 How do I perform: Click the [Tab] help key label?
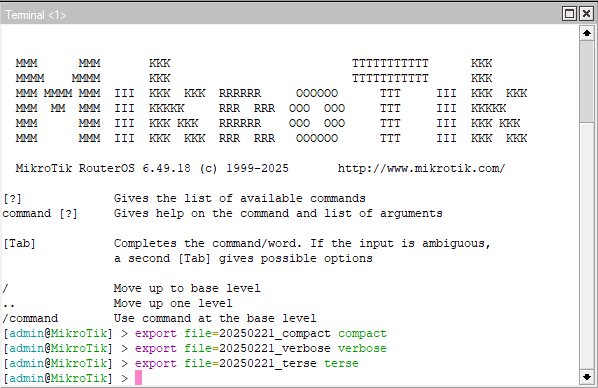point(19,243)
